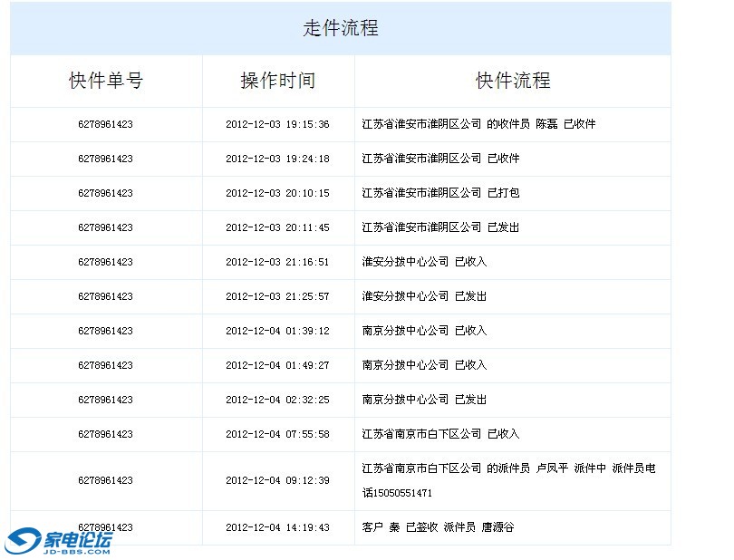Click 江苏省南京市白下区公司 已收入 entry
The image size is (734, 560).
[x=440, y=434]
